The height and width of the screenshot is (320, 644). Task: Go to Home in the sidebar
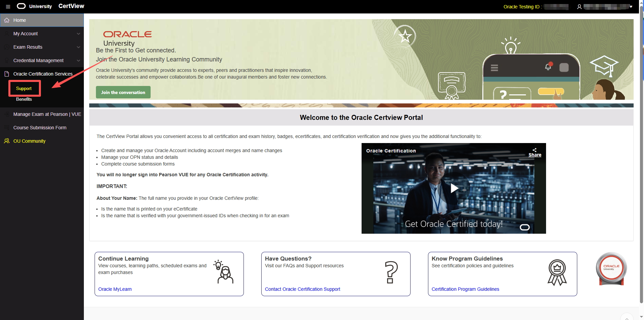(x=42, y=20)
